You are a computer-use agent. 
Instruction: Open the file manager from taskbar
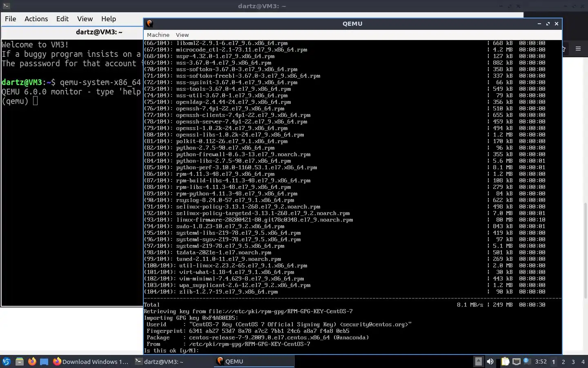click(19, 361)
